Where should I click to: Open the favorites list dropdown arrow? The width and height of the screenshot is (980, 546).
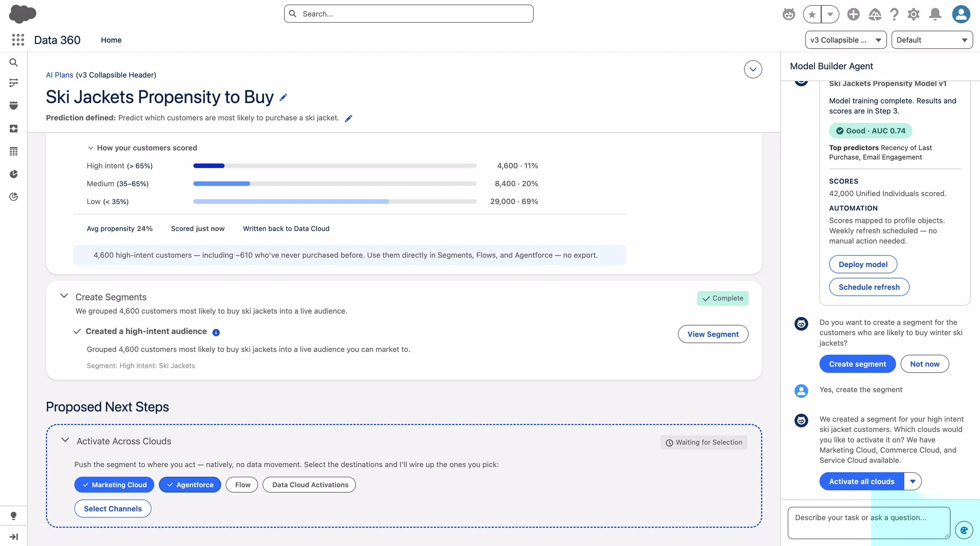[x=830, y=15]
